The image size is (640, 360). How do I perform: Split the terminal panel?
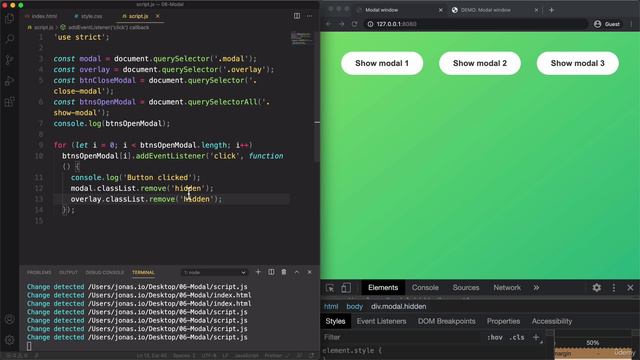[271, 272]
